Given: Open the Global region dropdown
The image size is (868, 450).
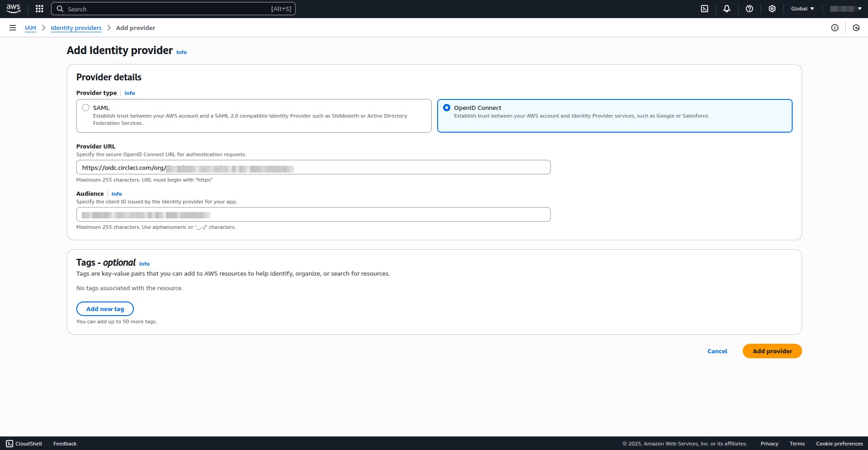Looking at the screenshot, I should click(x=802, y=8).
